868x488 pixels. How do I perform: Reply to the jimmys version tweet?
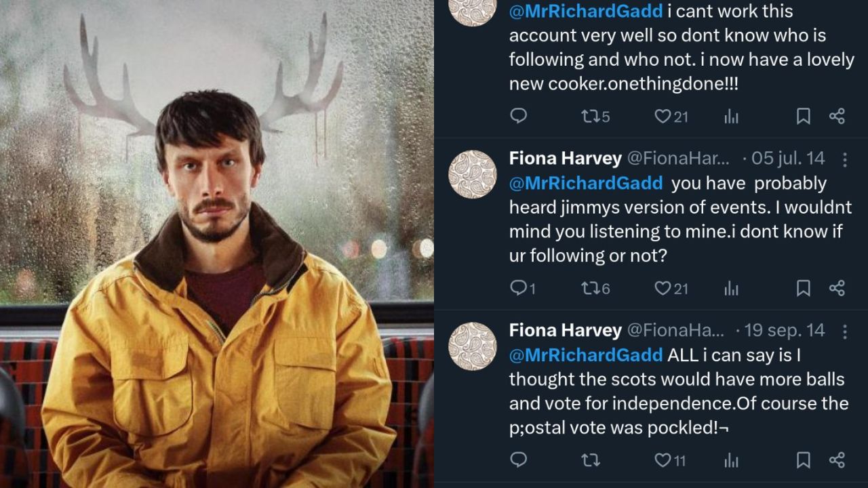(519, 288)
